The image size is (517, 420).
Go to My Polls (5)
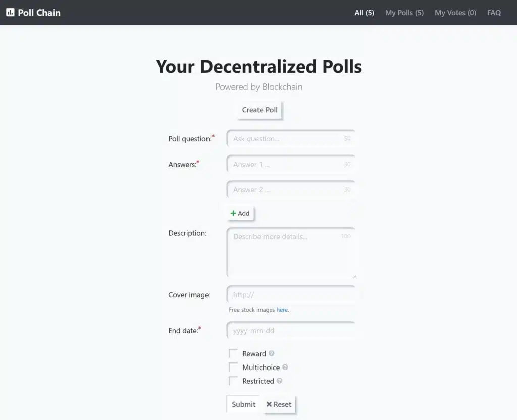pos(404,13)
